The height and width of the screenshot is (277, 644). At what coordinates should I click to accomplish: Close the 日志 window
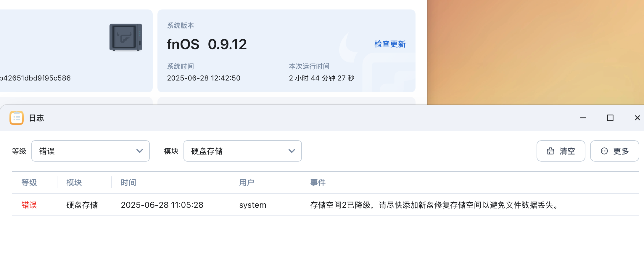[637, 118]
